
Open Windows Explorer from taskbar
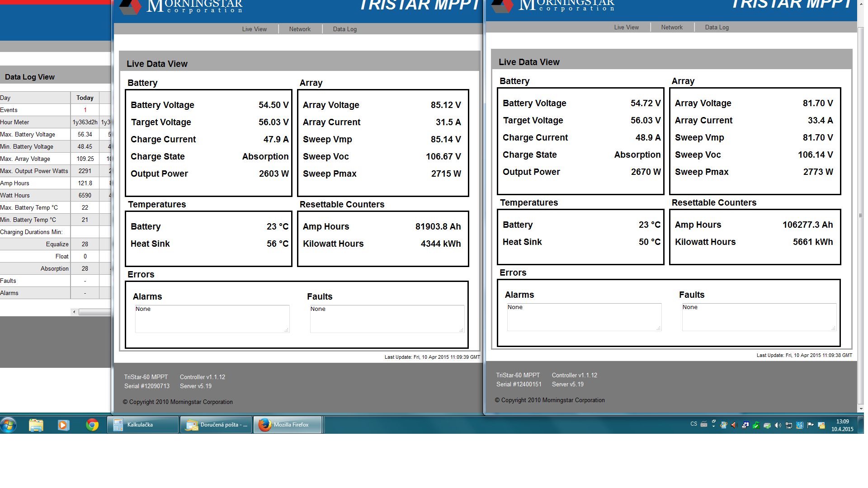coord(36,425)
